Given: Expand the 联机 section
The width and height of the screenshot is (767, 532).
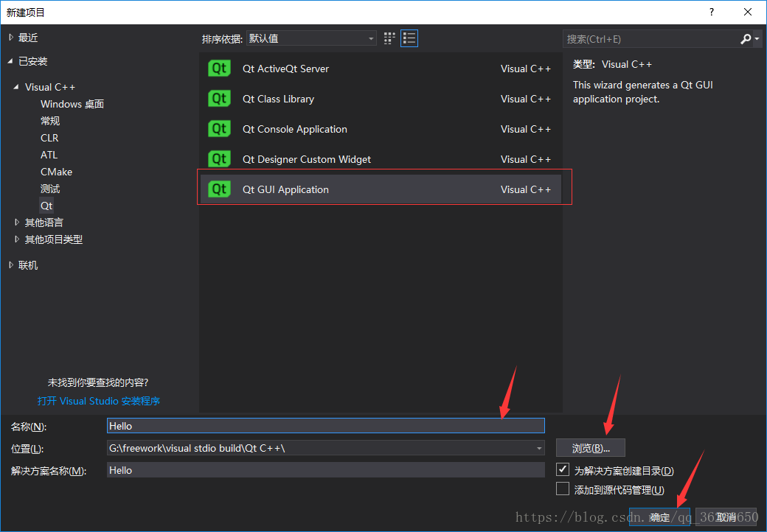Looking at the screenshot, I should pos(11,265).
